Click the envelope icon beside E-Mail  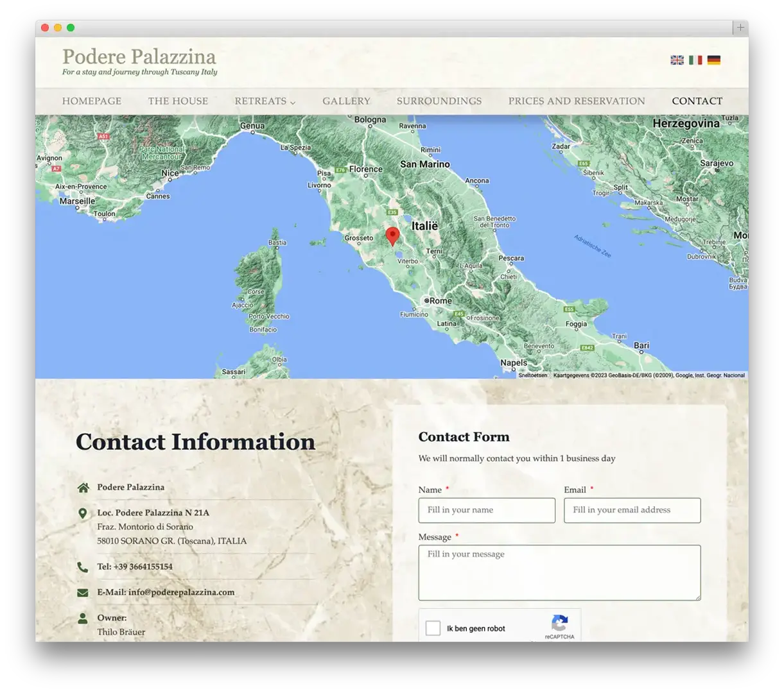[83, 593]
